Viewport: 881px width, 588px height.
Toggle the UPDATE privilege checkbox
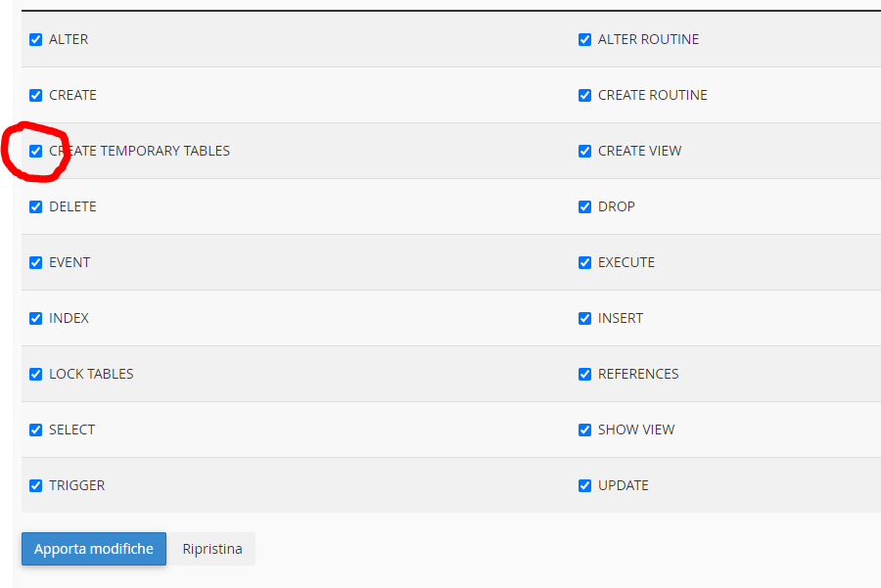pyautogui.click(x=585, y=486)
